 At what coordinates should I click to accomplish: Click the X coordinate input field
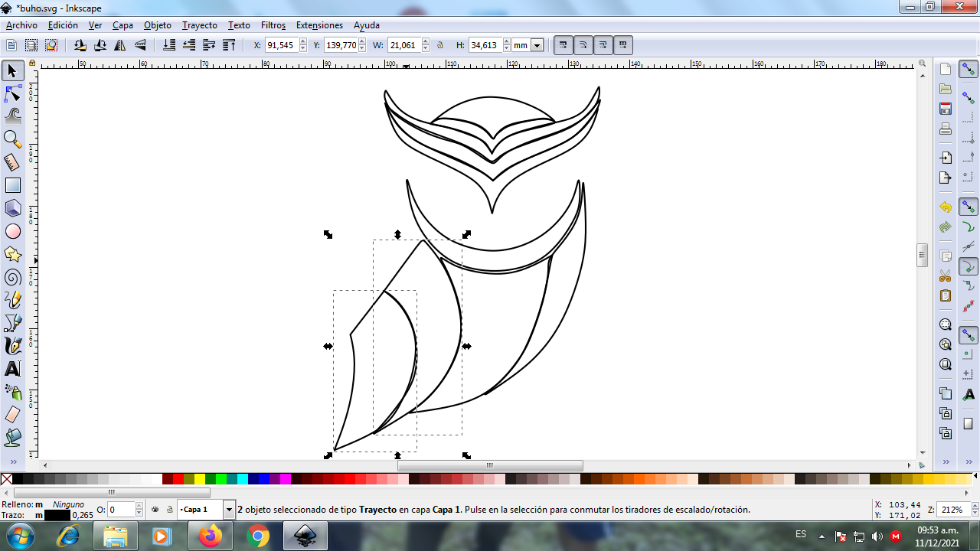pos(282,45)
